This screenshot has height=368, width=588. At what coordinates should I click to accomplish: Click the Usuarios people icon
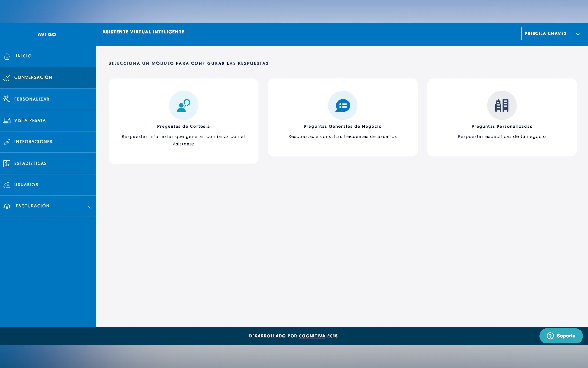[7, 185]
